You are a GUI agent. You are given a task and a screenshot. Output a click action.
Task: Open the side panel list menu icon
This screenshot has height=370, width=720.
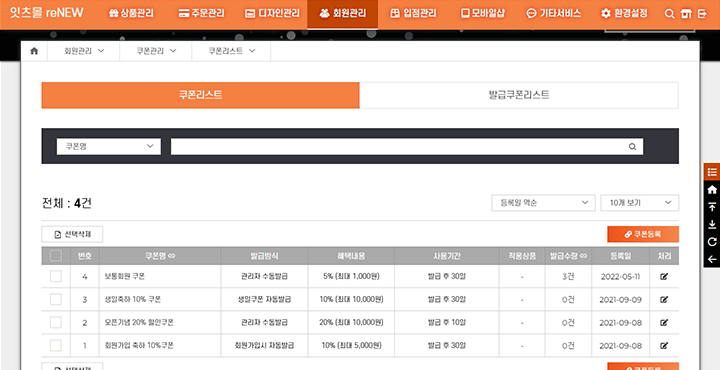coord(712,172)
